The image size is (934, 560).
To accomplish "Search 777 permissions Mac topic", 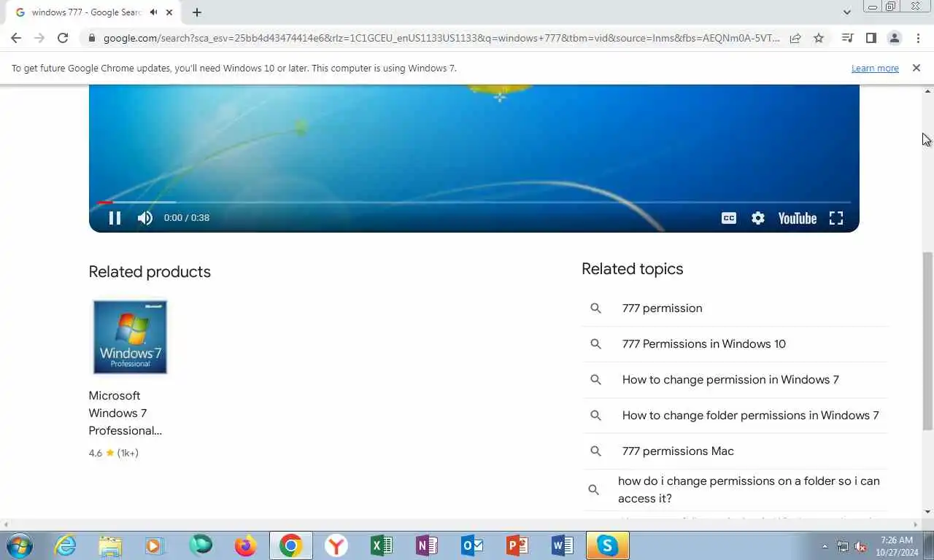I will [x=678, y=451].
